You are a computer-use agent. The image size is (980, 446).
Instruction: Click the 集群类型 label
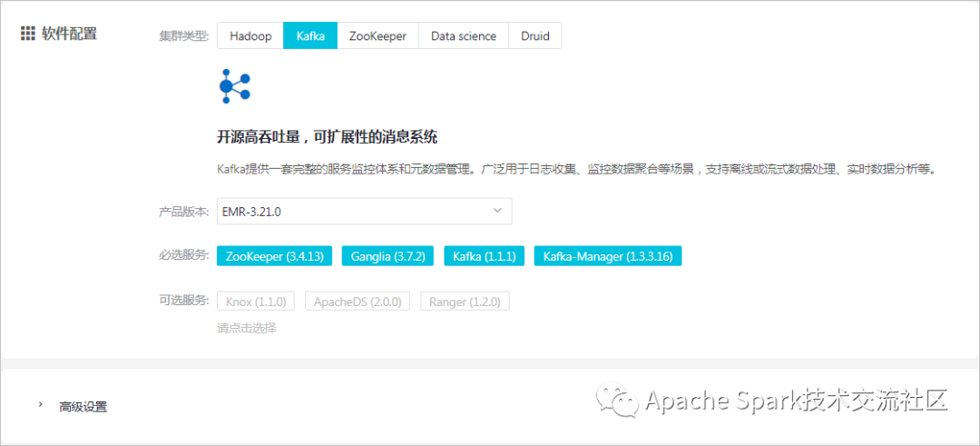[183, 35]
